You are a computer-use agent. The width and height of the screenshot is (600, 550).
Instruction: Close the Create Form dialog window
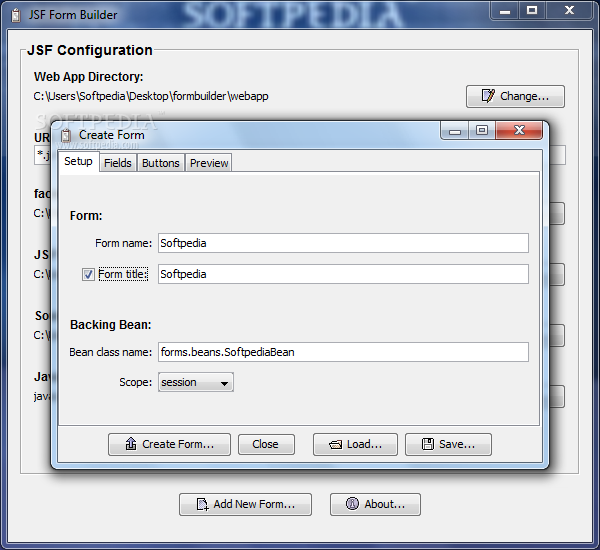point(519,131)
